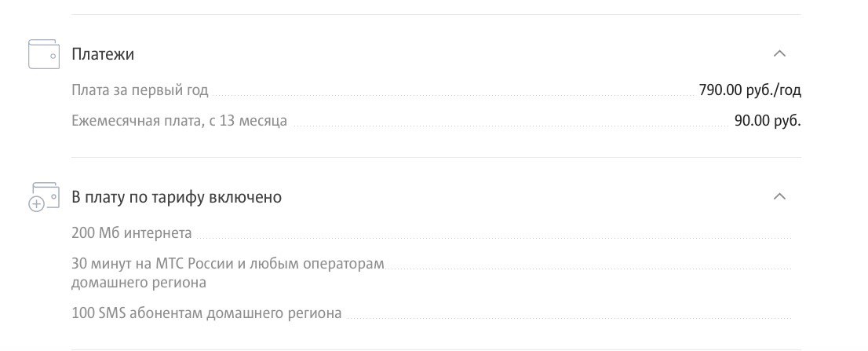This screenshot has height=351, width=868.
Task: Click the divider line above the Платежи section
Action: (x=436, y=15)
